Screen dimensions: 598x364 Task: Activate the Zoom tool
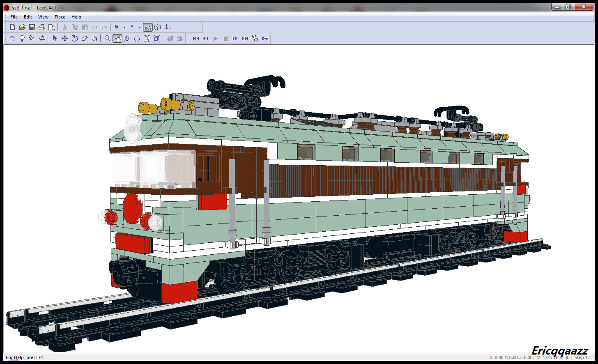point(107,38)
